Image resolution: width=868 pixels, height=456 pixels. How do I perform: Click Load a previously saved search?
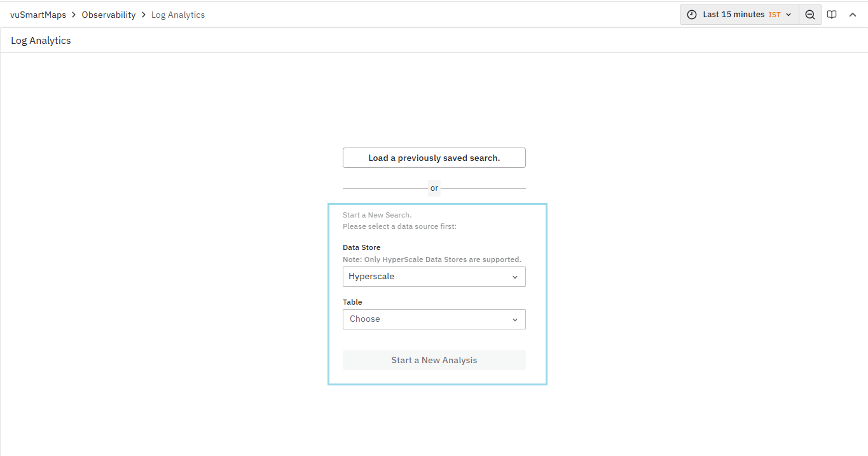(x=434, y=158)
